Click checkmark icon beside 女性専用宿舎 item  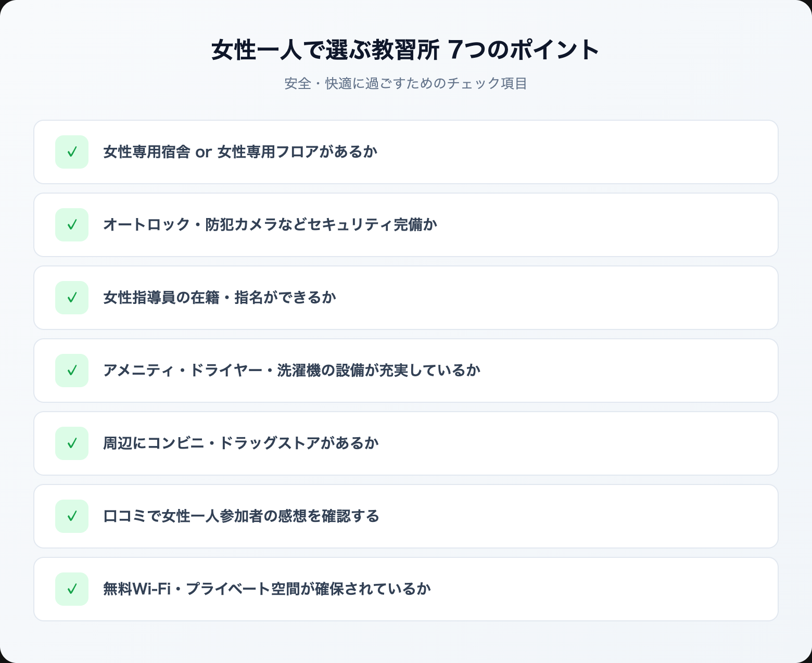(x=72, y=152)
